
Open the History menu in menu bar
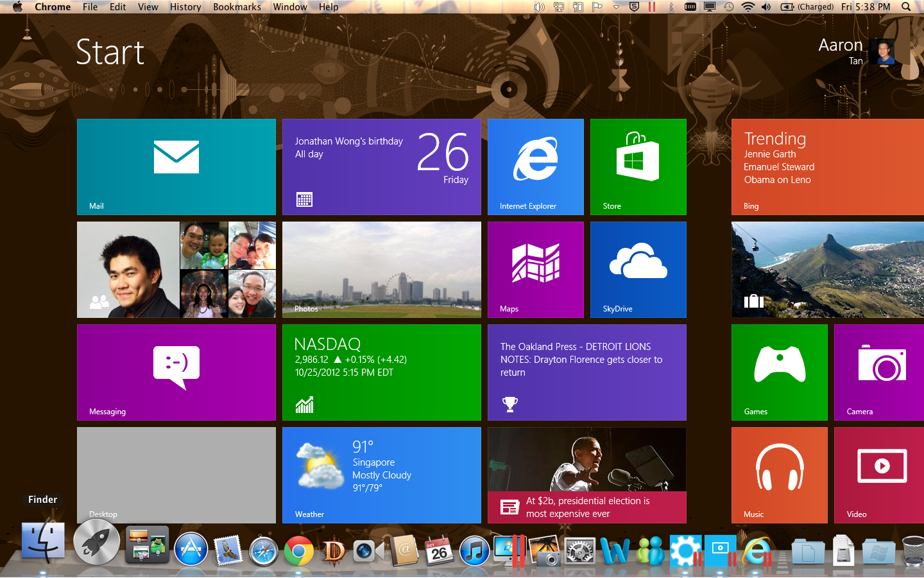(185, 7)
